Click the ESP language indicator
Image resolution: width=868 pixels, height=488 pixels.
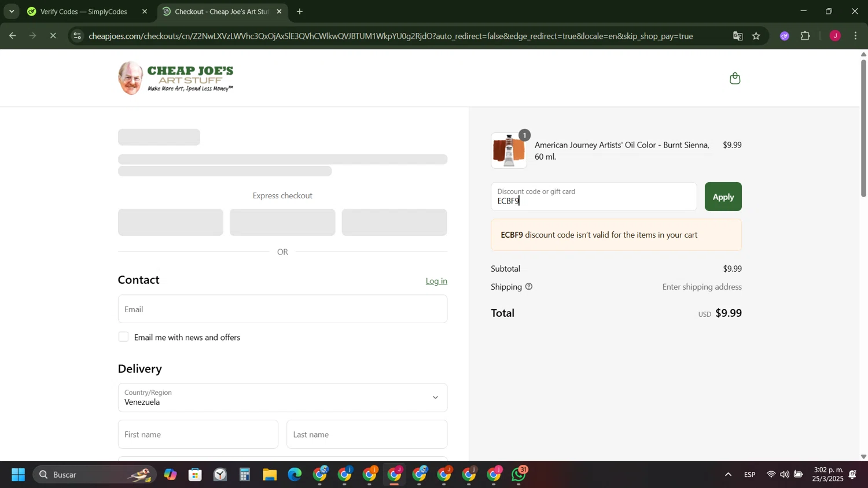click(750, 475)
